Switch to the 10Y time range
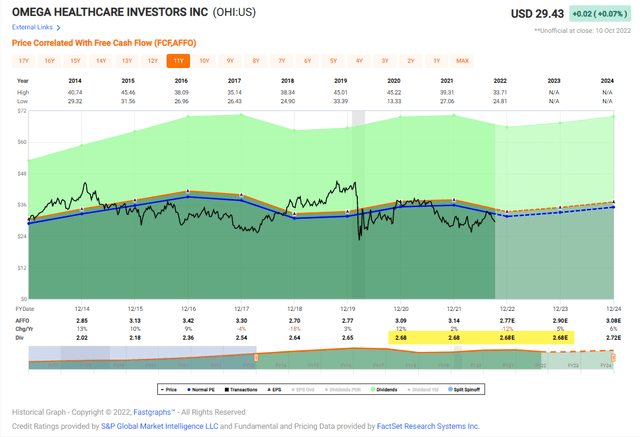Screen dimensions: 640x437 click(204, 61)
